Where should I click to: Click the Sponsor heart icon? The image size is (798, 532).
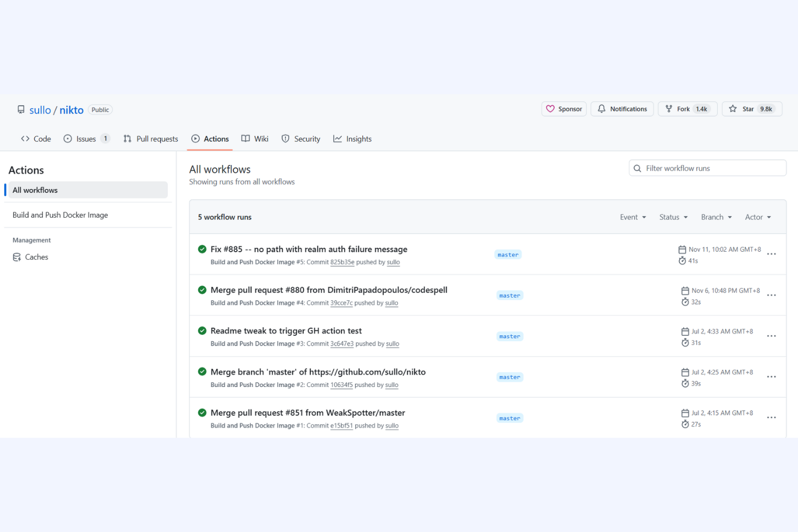551,108
